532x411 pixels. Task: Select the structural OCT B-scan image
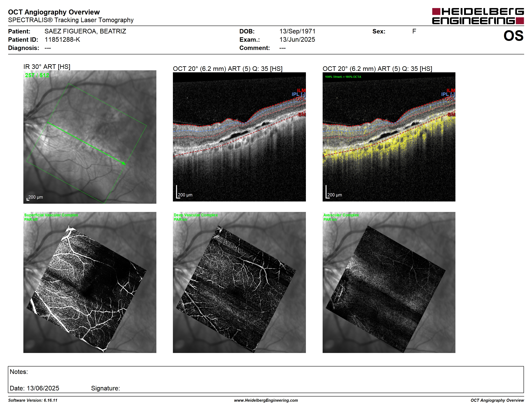(239, 137)
